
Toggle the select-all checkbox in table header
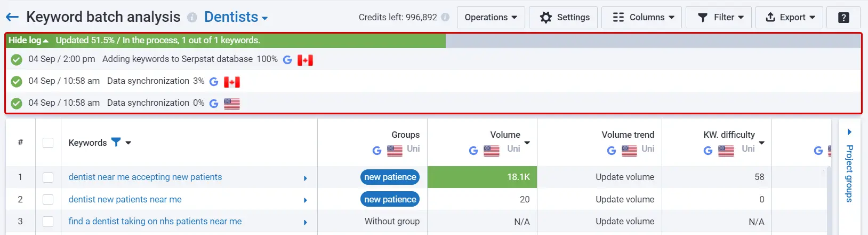pos(48,143)
